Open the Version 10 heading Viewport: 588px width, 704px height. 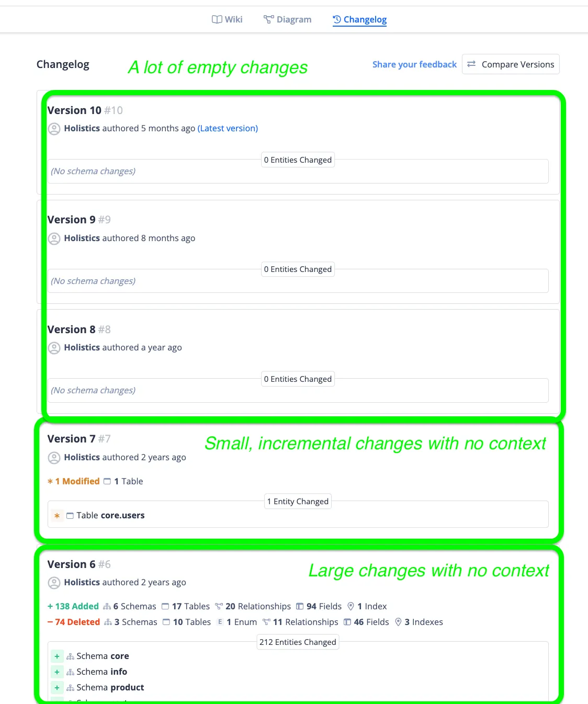pos(74,110)
